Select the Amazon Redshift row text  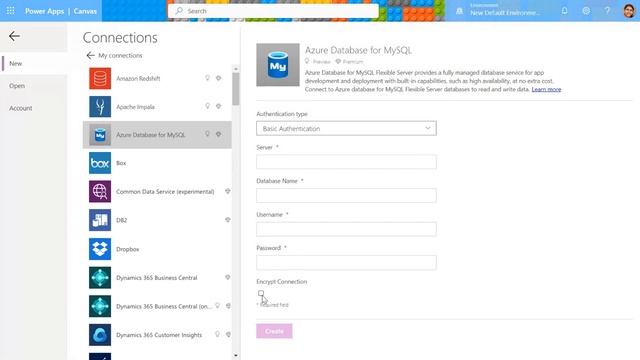138,78
